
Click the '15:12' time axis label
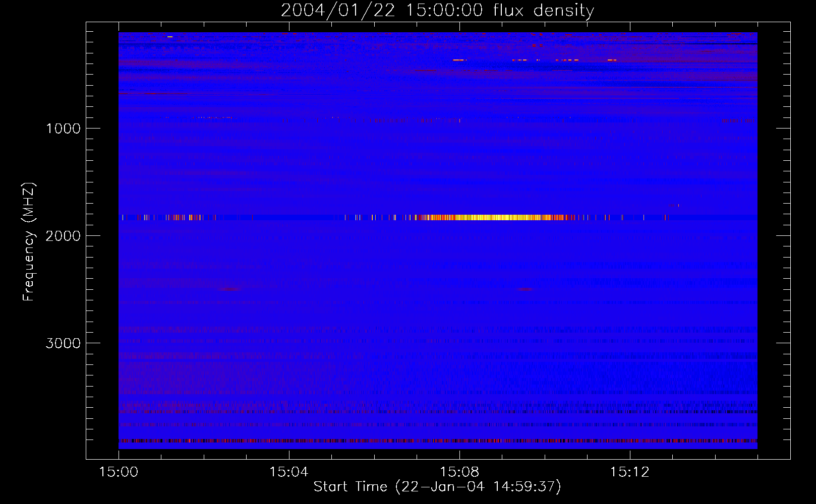[x=629, y=472]
